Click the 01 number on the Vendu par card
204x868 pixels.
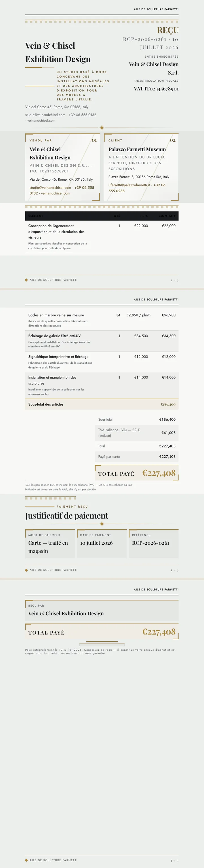click(94, 140)
